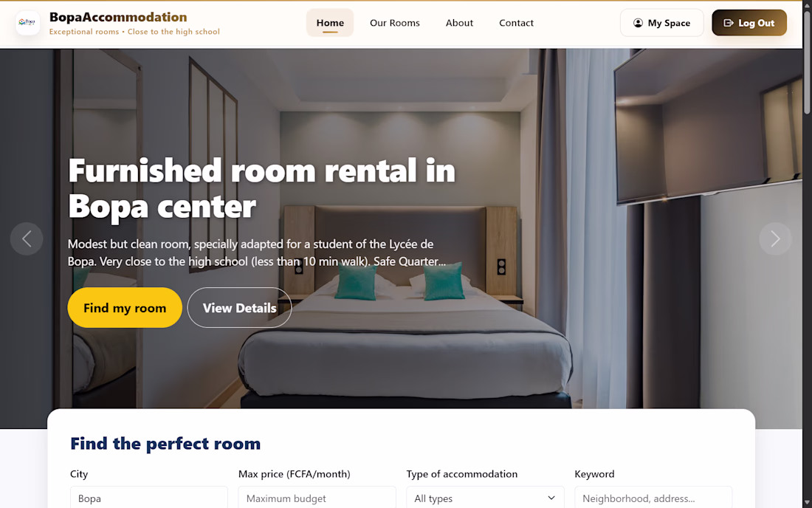Focus the City input field
The image size is (812, 508).
(x=149, y=498)
